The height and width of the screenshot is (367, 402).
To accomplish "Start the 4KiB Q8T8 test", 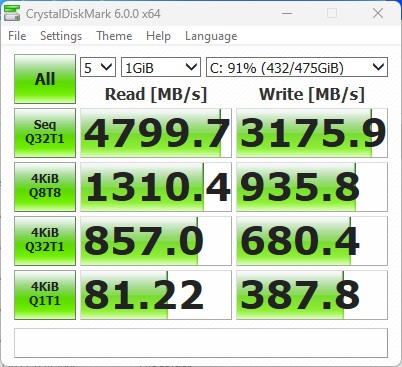I will point(45,187).
